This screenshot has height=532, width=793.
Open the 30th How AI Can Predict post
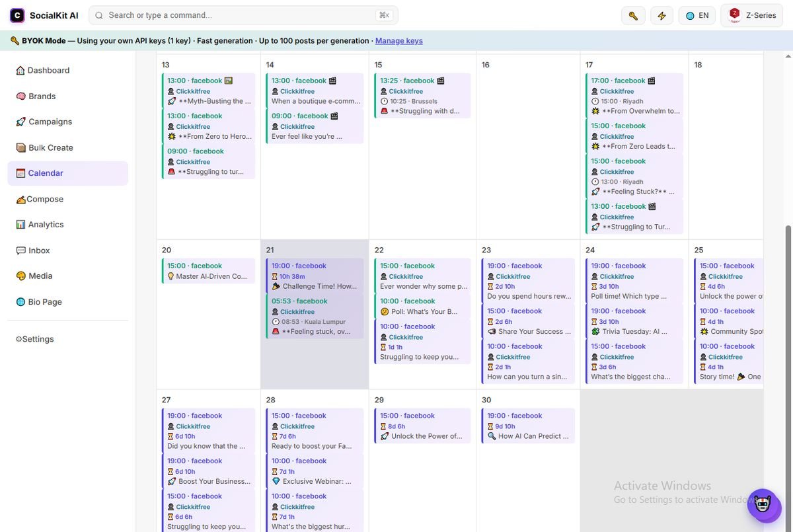529,426
